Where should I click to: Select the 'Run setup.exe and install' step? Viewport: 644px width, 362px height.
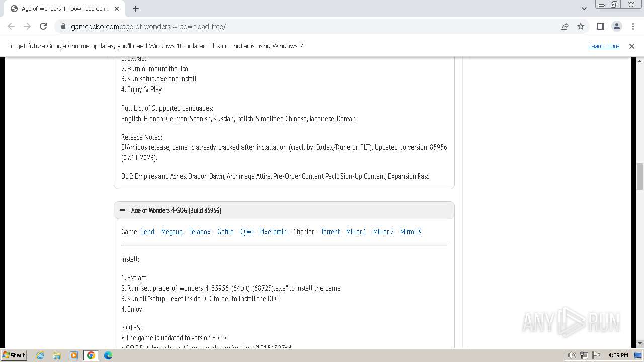point(159,79)
